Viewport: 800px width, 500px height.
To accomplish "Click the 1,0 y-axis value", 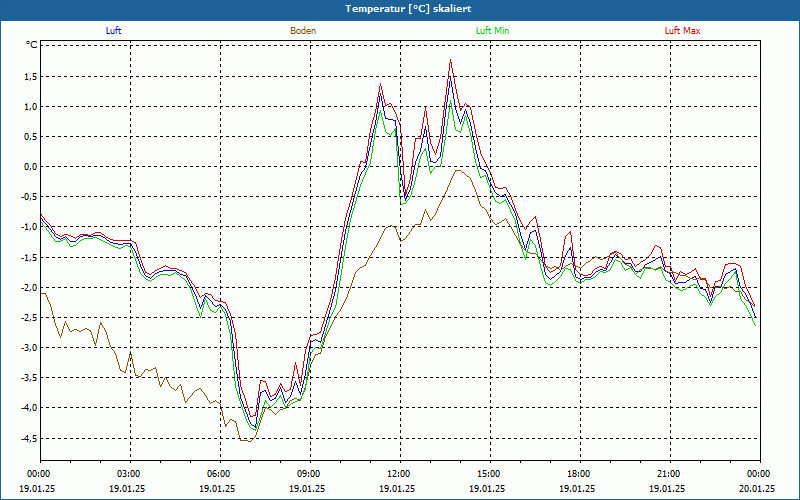I will point(31,107).
